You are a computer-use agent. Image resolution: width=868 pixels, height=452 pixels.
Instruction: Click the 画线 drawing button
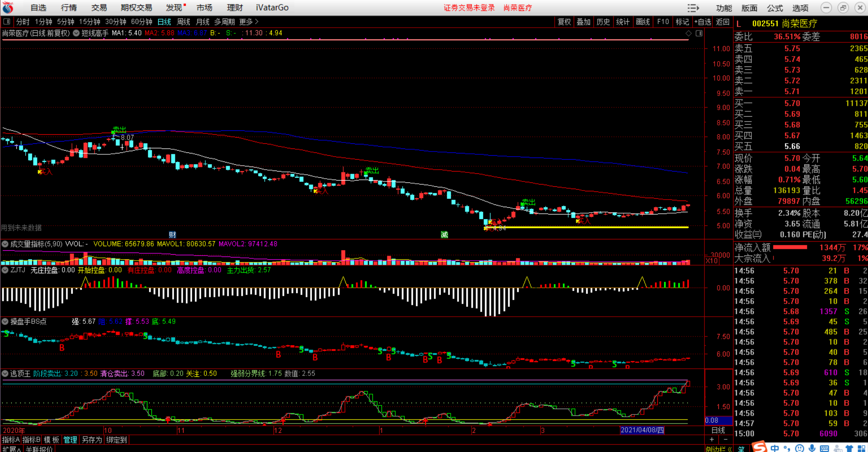[x=643, y=22]
